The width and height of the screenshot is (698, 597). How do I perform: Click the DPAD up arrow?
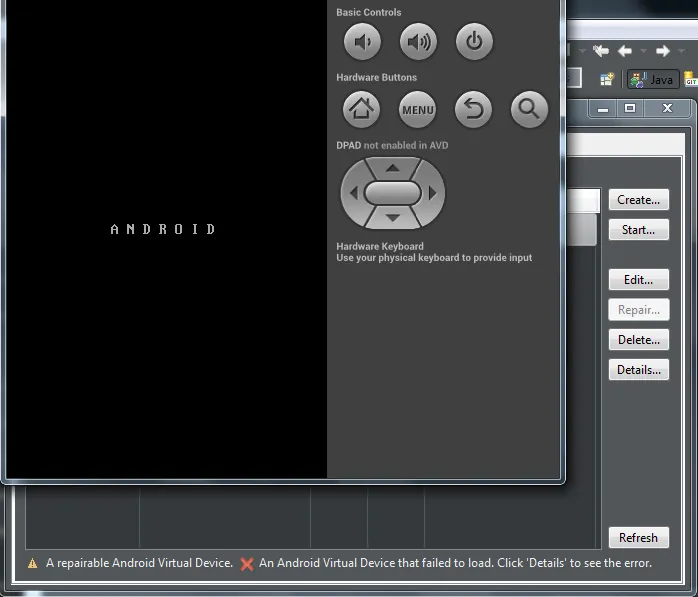coord(392,168)
